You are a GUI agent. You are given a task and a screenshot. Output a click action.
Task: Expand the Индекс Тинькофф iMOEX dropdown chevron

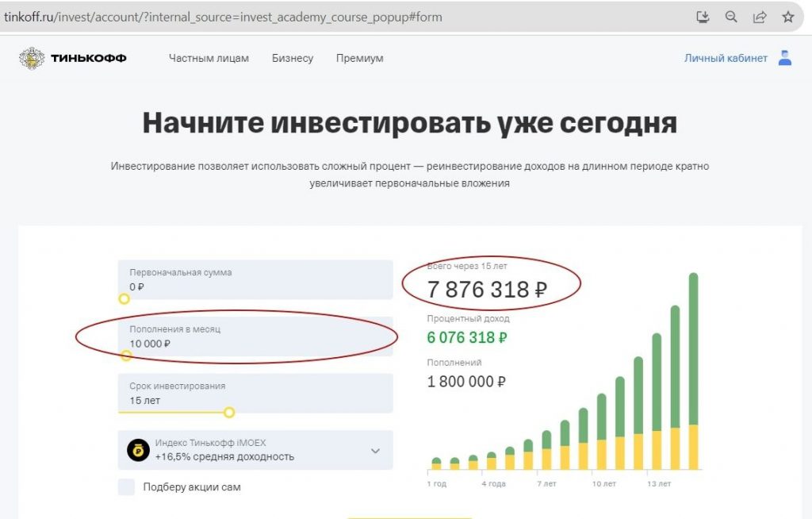tap(375, 451)
